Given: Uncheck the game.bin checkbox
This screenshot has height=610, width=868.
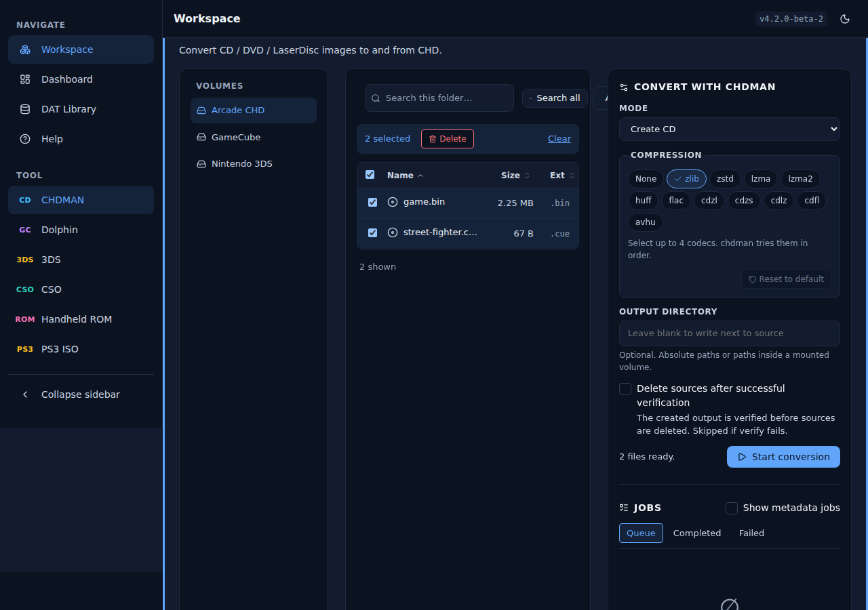Looking at the screenshot, I should point(372,202).
